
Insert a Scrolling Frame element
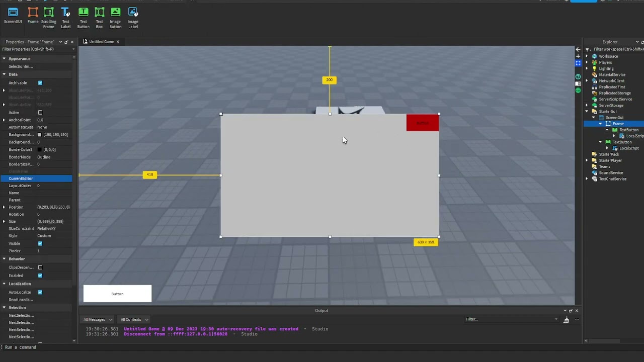click(49, 18)
